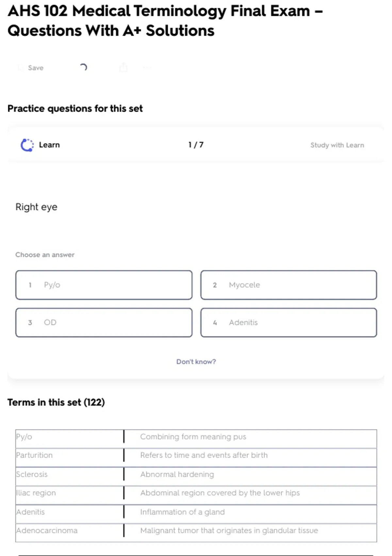Click the 'Right eye' question prompt
392x556 pixels.
coord(36,207)
